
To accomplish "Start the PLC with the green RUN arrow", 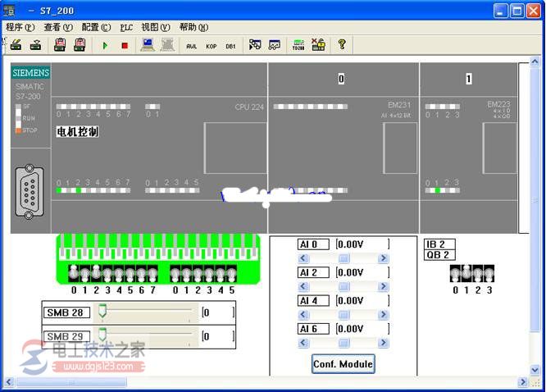I will pyautogui.click(x=105, y=46).
